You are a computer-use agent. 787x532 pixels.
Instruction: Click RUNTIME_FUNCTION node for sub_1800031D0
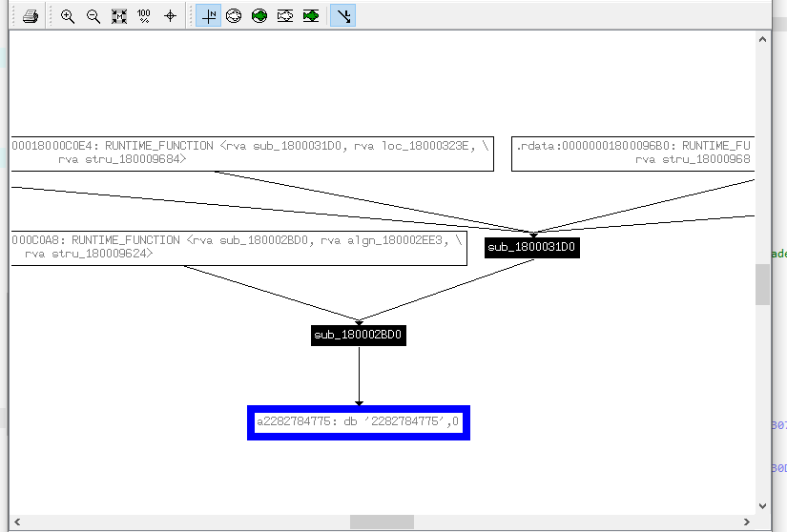tap(251, 153)
